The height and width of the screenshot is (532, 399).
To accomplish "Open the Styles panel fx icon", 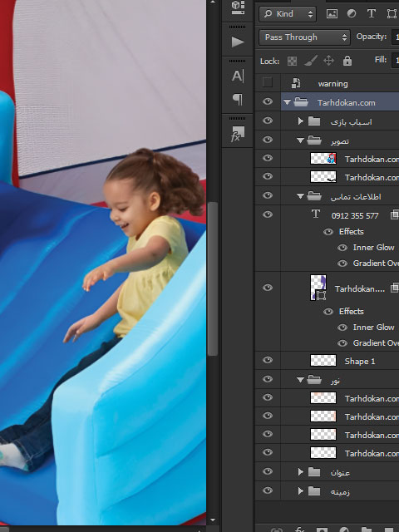I will click(238, 134).
